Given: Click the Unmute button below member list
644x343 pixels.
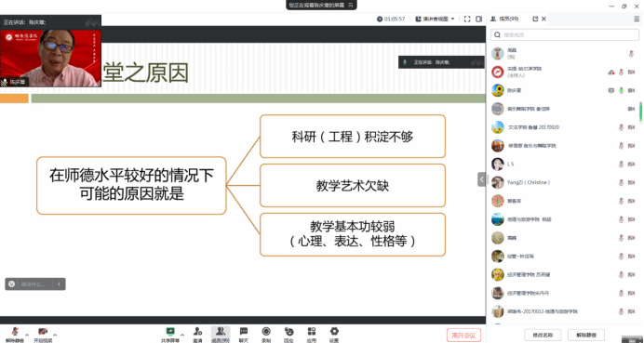Looking at the screenshot, I should (586, 336).
